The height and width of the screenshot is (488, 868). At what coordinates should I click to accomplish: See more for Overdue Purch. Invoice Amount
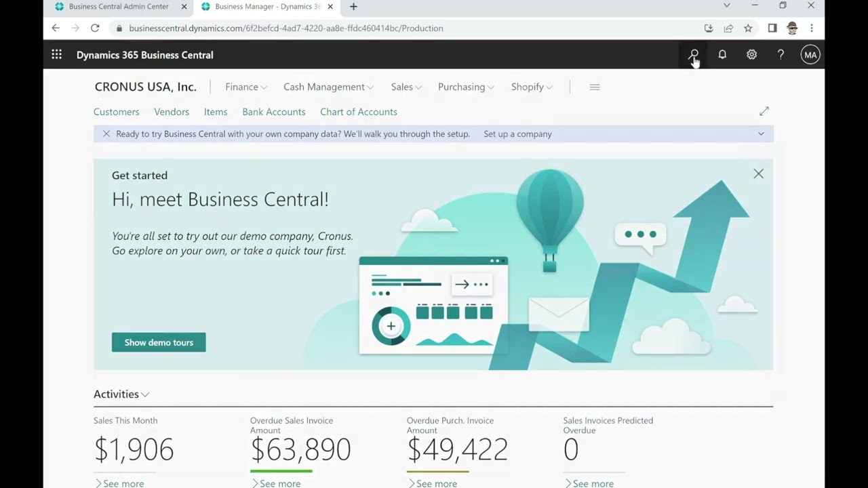click(x=433, y=483)
